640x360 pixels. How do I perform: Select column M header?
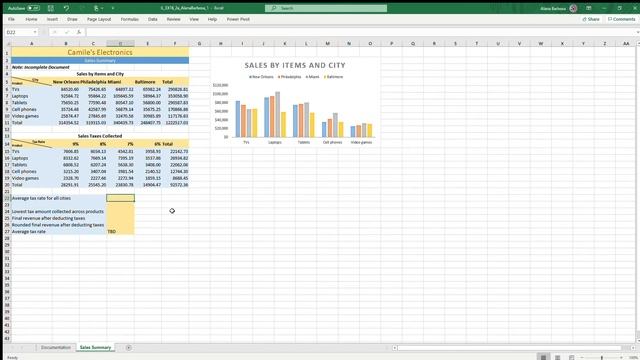327,43
